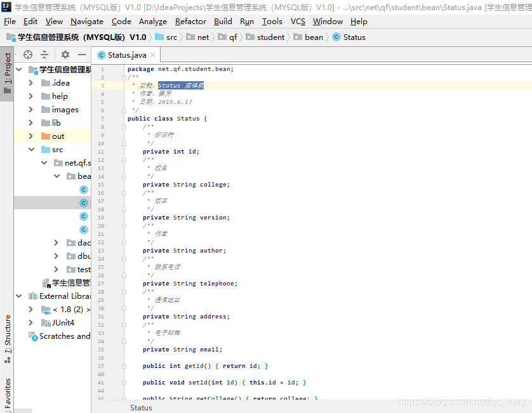
Task: Select the out folder icon
Action: [46, 136]
